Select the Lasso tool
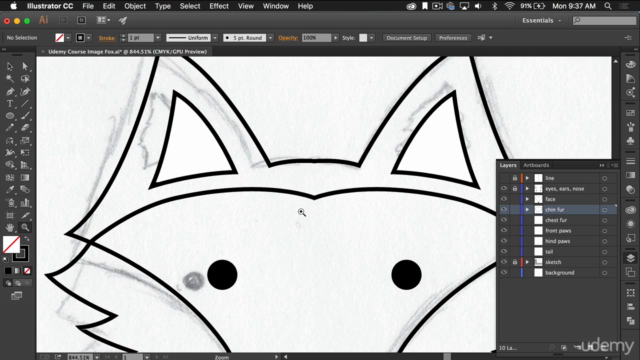 tap(25, 79)
